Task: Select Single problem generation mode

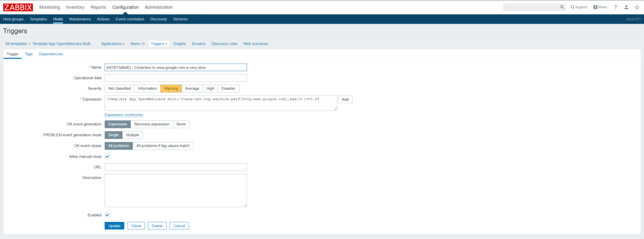Action: pyautogui.click(x=113, y=135)
